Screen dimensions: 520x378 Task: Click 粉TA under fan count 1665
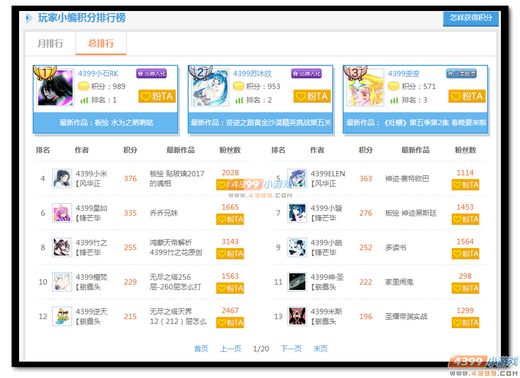(x=230, y=219)
